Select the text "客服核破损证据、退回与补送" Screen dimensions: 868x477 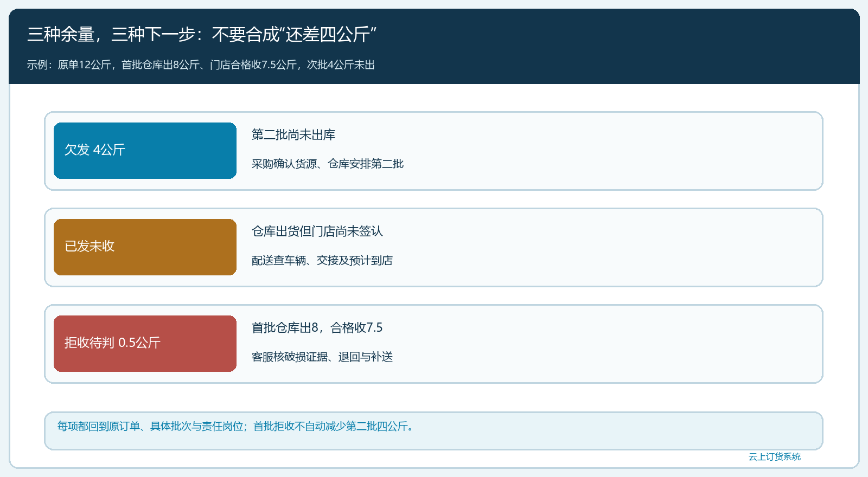pos(322,357)
